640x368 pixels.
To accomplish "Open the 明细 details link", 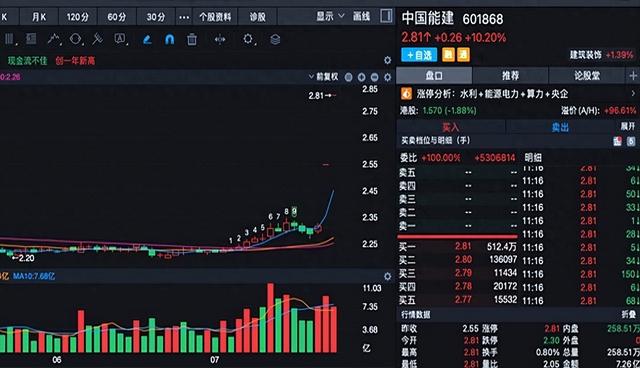I will [x=533, y=157].
